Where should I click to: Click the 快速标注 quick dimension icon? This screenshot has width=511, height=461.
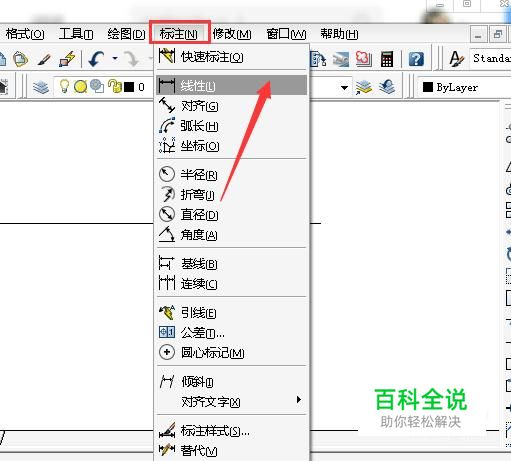167,56
